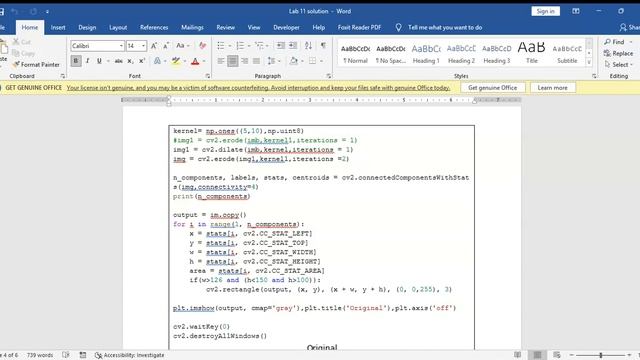Expand the Styles gallery More arrow
Viewport: 640px width, 360px height.
point(589,63)
